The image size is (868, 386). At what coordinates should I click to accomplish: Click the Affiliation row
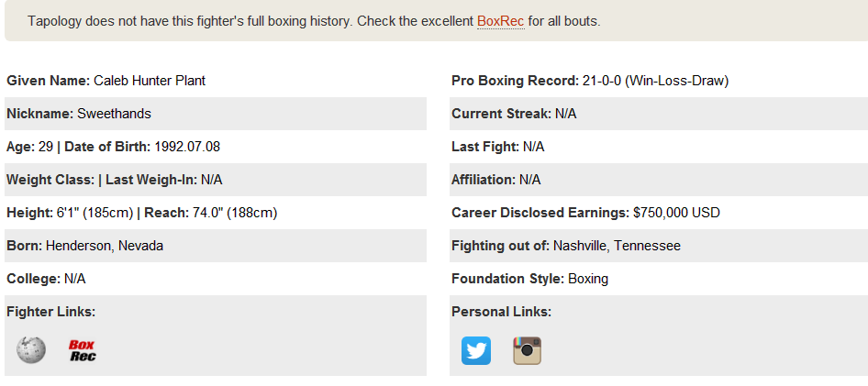coord(659,180)
